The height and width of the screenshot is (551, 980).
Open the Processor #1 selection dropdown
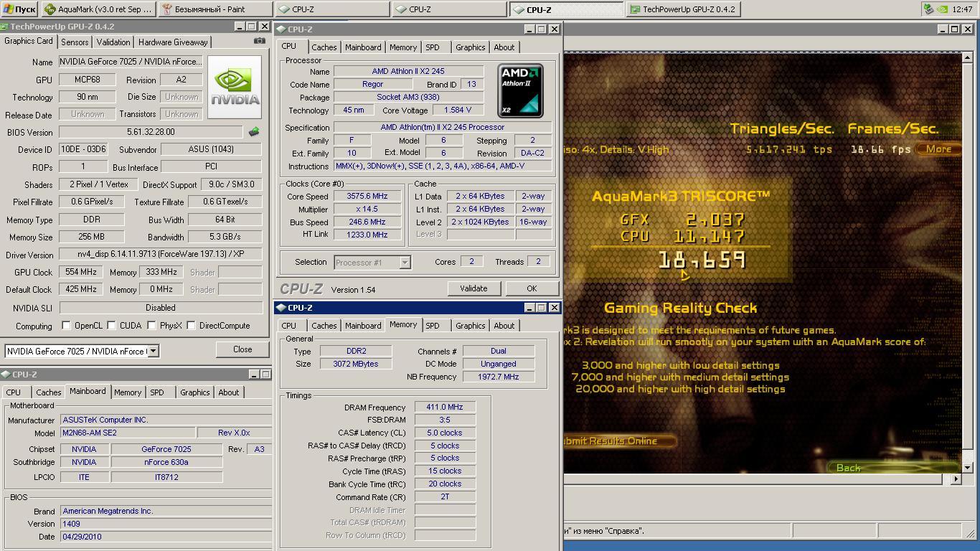click(x=405, y=263)
